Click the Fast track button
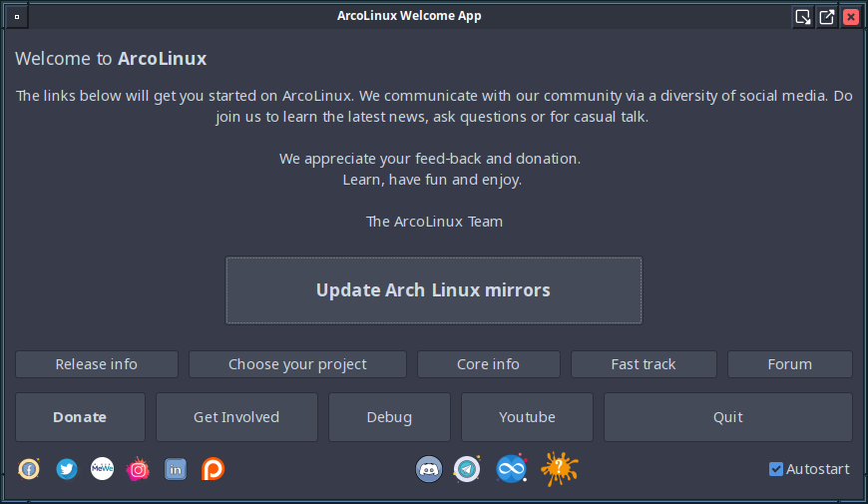The image size is (868, 504). click(644, 364)
